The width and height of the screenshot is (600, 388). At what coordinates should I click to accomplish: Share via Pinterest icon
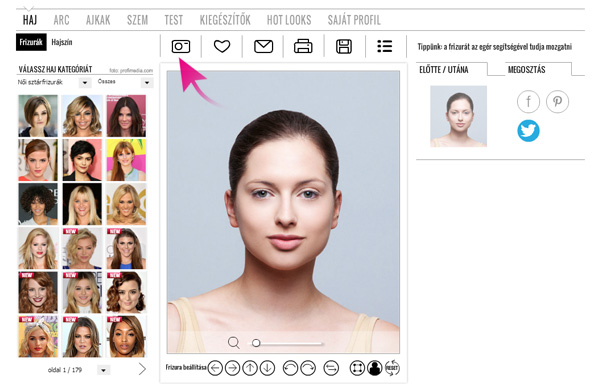[x=557, y=101]
